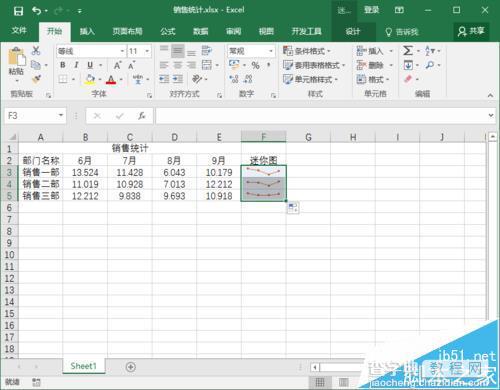
Task: Click the Tell me (告诉我) search box
Action: [x=402, y=32]
